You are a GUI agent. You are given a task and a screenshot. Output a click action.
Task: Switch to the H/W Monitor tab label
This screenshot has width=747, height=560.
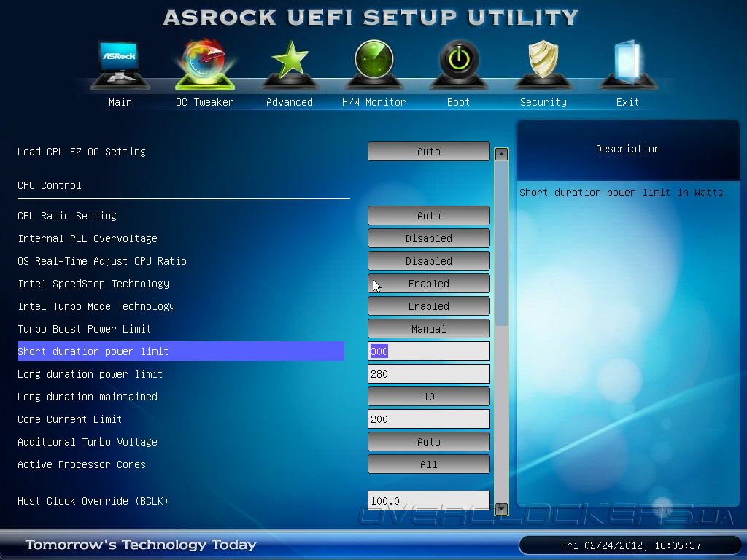pyautogui.click(x=374, y=102)
